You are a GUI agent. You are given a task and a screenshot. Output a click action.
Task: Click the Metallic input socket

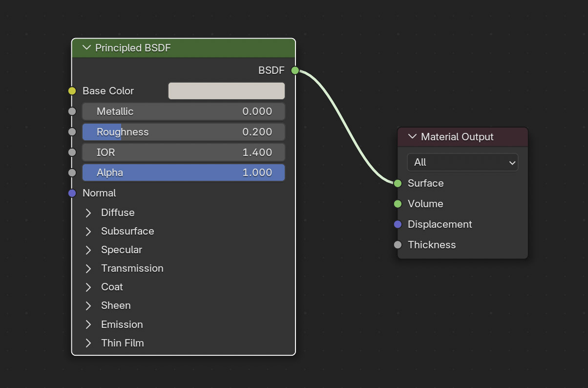point(72,111)
